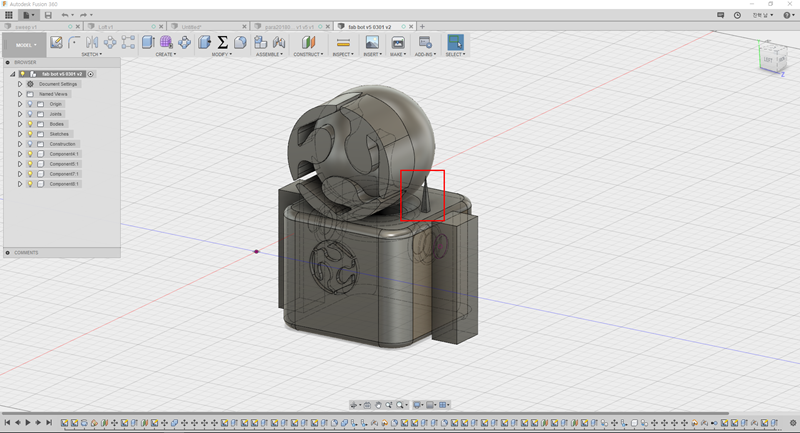Expand the Named Views tree node
This screenshot has height=433, width=800.
pyautogui.click(x=19, y=94)
